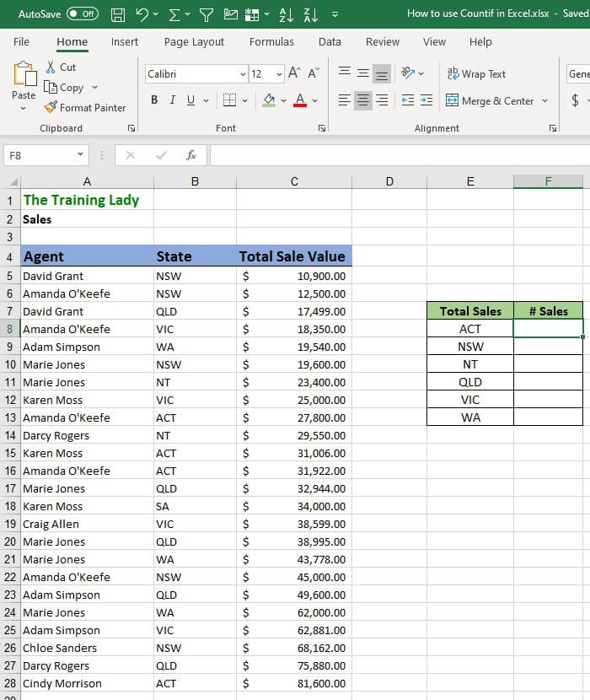Switch to the Insert tab

[x=125, y=42]
